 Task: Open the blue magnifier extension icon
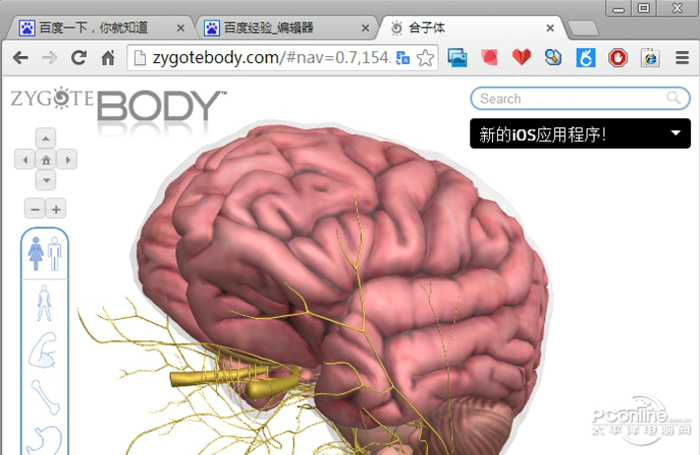pos(553,58)
